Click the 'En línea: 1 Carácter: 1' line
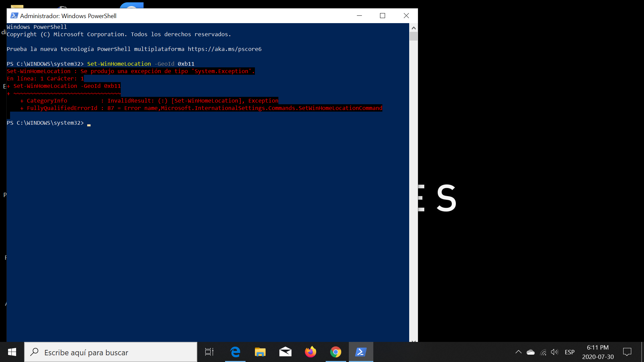The image size is (644, 362). (x=45, y=78)
